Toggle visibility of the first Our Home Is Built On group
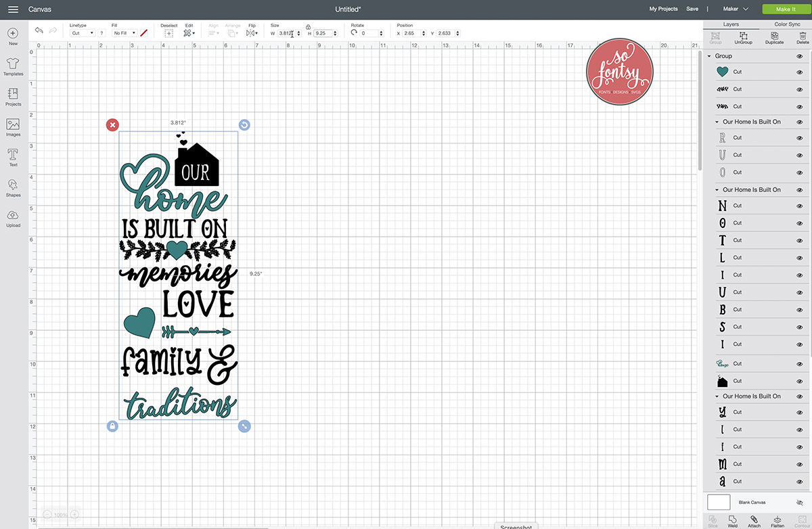 (799, 122)
